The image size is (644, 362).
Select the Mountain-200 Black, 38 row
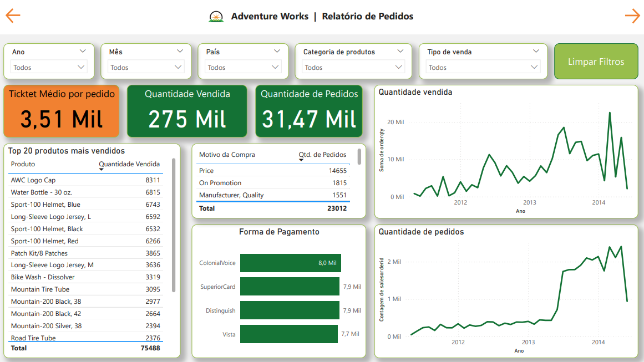[x=85, y=302]
